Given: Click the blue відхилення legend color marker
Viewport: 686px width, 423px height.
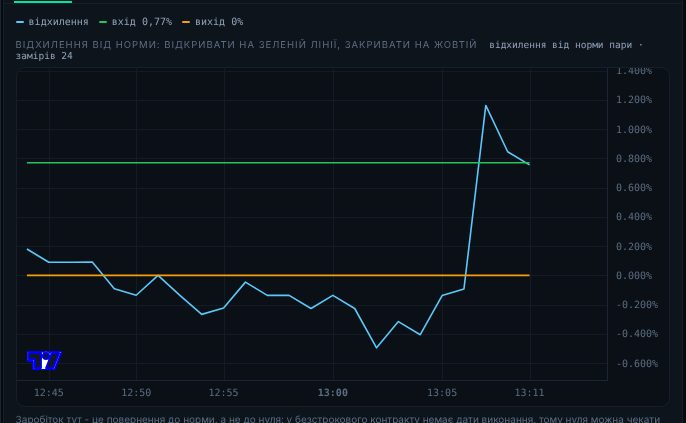Looking at the screenshot, I should (x=20, y=22).
